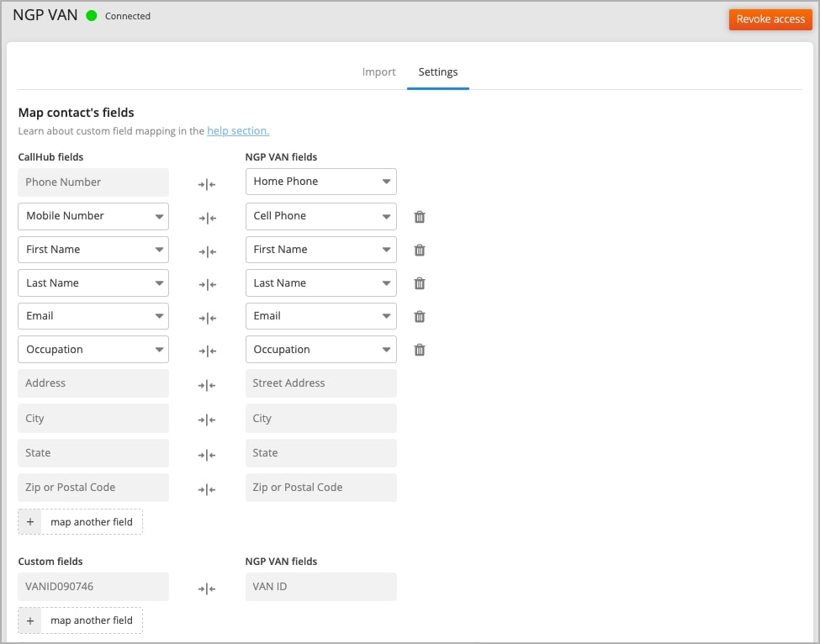Expand the NGP VAN Last Name dropdown

coord(321,282)
